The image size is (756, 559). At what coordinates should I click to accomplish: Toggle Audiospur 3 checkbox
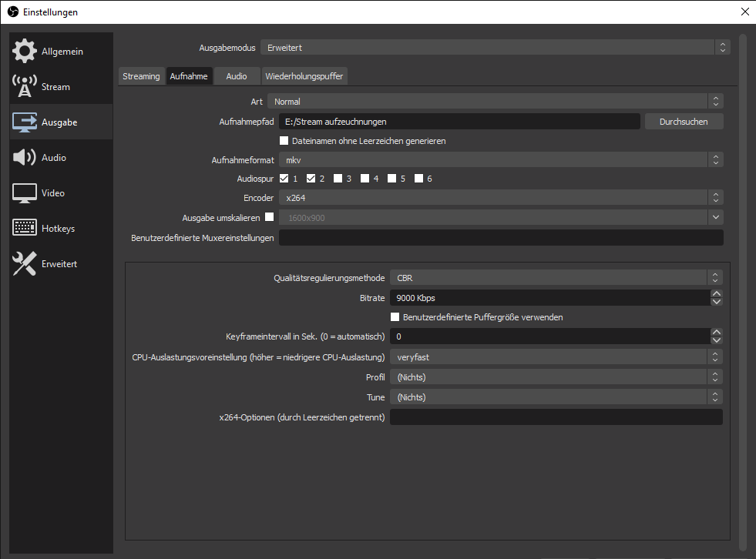pos(338,179)
